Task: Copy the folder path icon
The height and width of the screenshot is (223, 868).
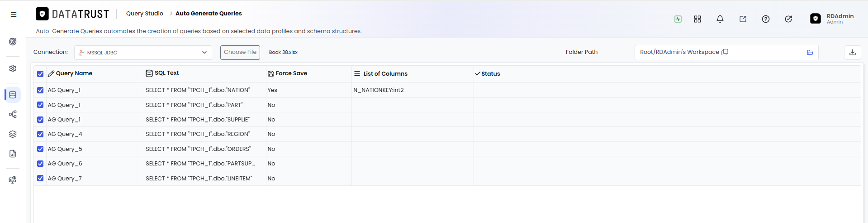Action: tap(725, 52)
